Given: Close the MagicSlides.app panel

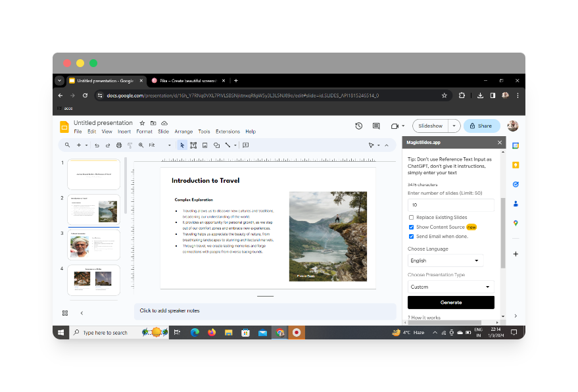Looking at the screenshot, I should pyautogui.click(x=500, y=142).
